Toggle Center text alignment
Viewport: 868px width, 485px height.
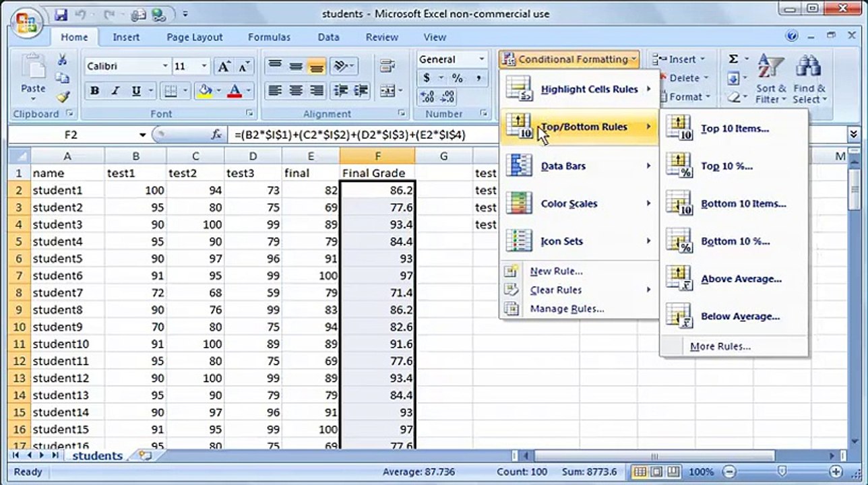click(x=295, y=90)
